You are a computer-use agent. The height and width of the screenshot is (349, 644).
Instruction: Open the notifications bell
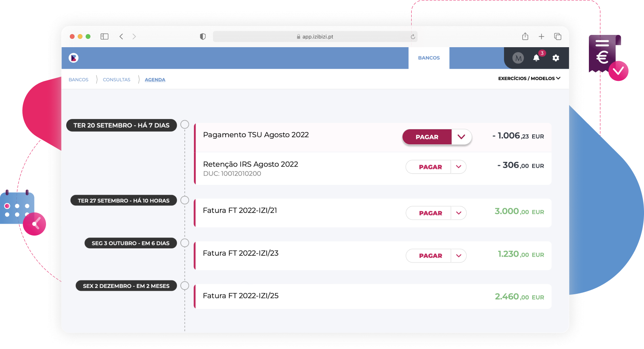536,58
